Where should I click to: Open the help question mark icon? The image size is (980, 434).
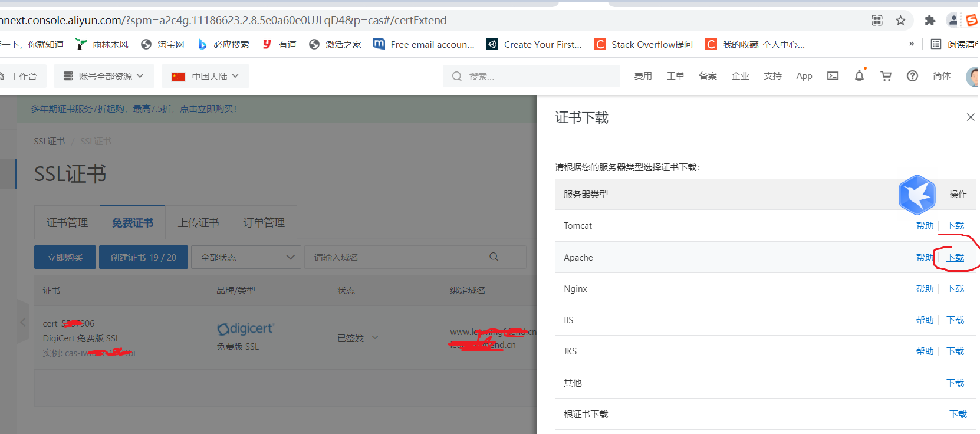coord(912,76)
